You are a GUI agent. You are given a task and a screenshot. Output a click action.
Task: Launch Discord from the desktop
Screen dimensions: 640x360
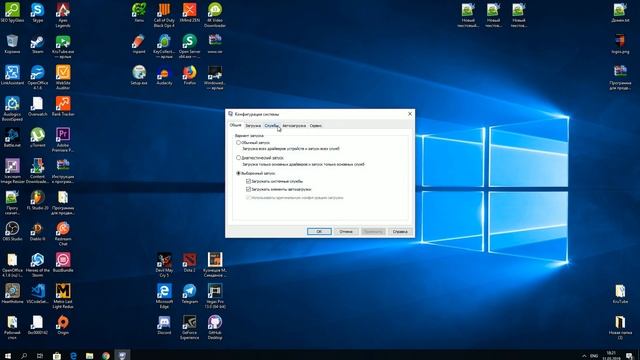pos(164,325)
